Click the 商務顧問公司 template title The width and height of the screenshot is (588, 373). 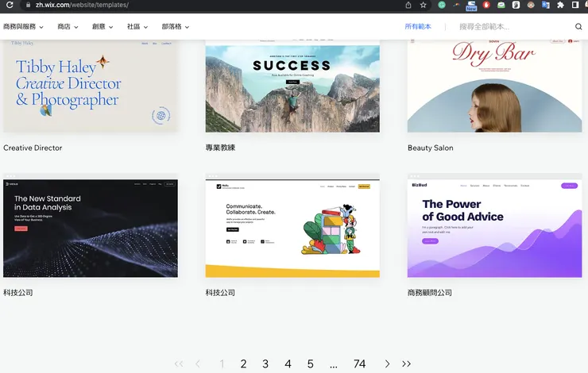[x=430, y=293]
